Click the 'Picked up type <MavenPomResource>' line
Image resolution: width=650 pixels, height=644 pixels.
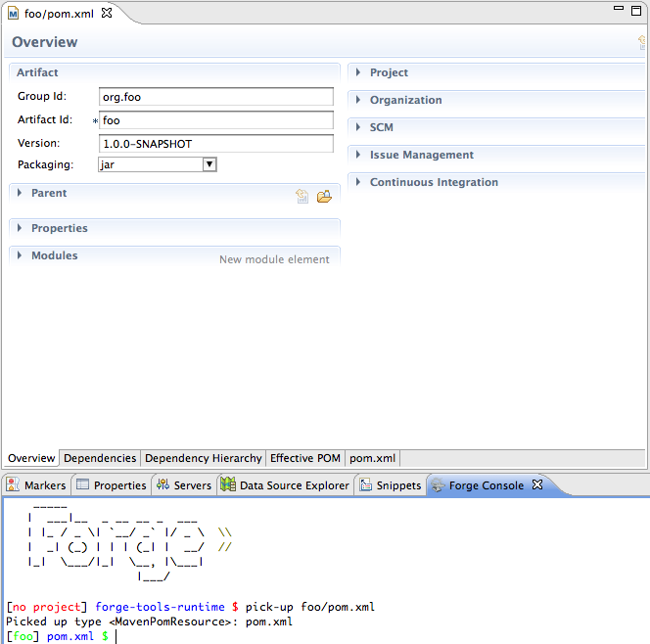pyautogui.click(x=149, y=621)
